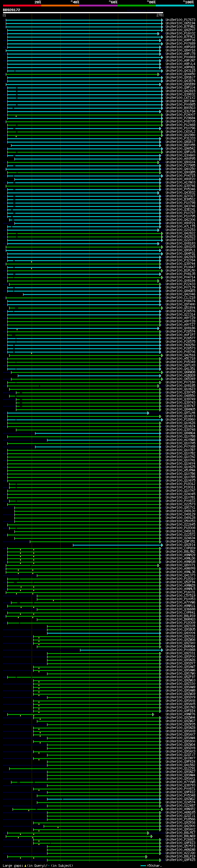Click the cyan alignment bar for UniRef100_P00868
The image size is (197, 868).
click(x=121, y=650)
